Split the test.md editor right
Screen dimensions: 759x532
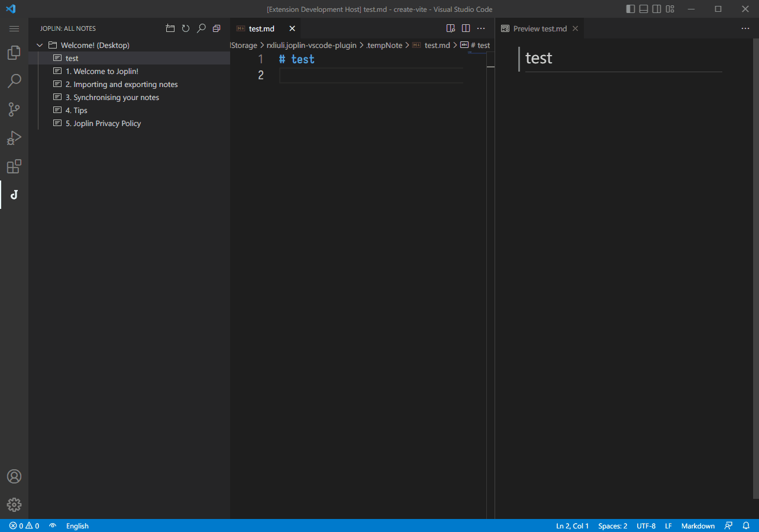click(466, 28)
